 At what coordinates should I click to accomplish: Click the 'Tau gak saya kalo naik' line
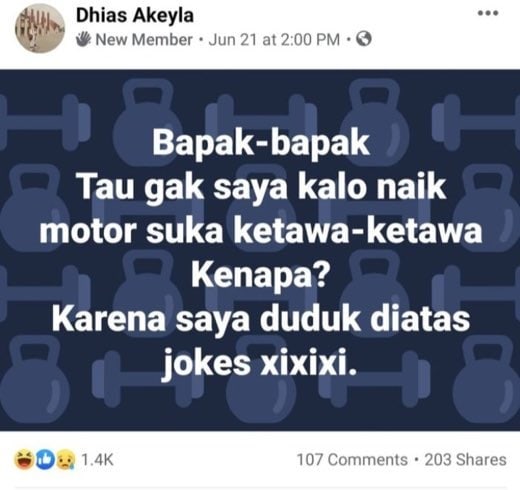(x=262, y=188)
